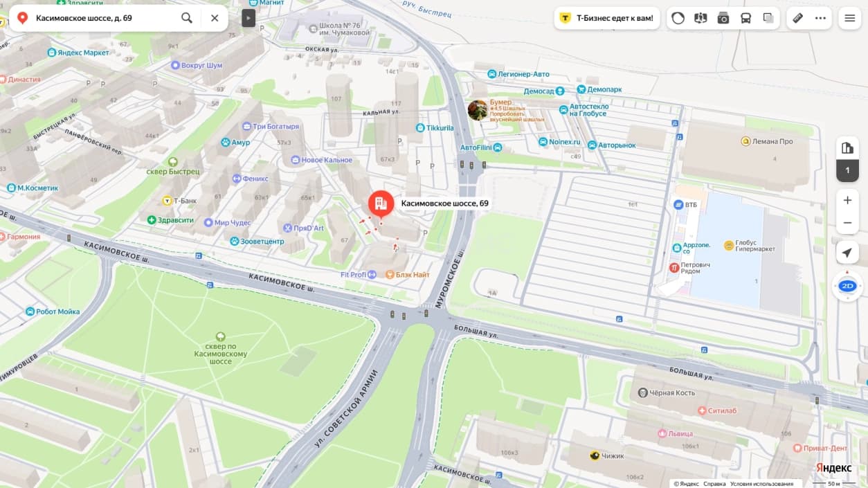868x488 pixels.
Task: Click the Вокруг Шум place marker
Action: [175, 65]
